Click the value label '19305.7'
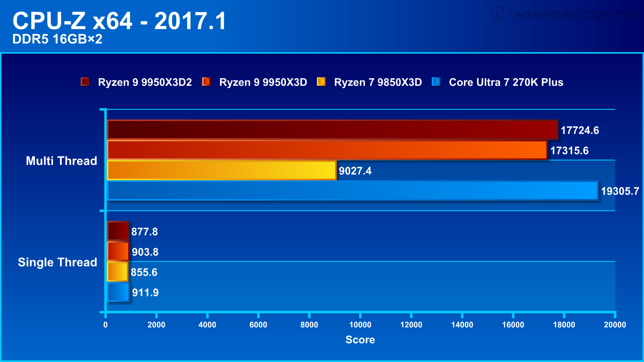The height and width of the screenshot is (362, 644). [620, 191]
